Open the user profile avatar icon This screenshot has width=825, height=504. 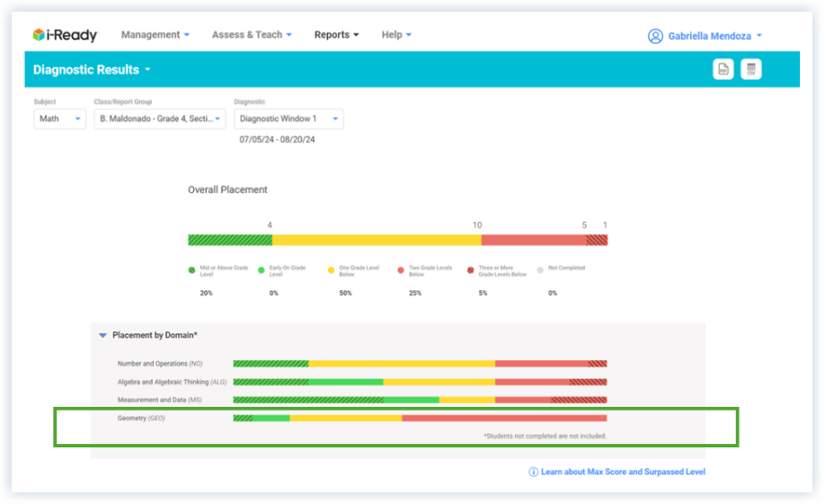pos(655,36)
